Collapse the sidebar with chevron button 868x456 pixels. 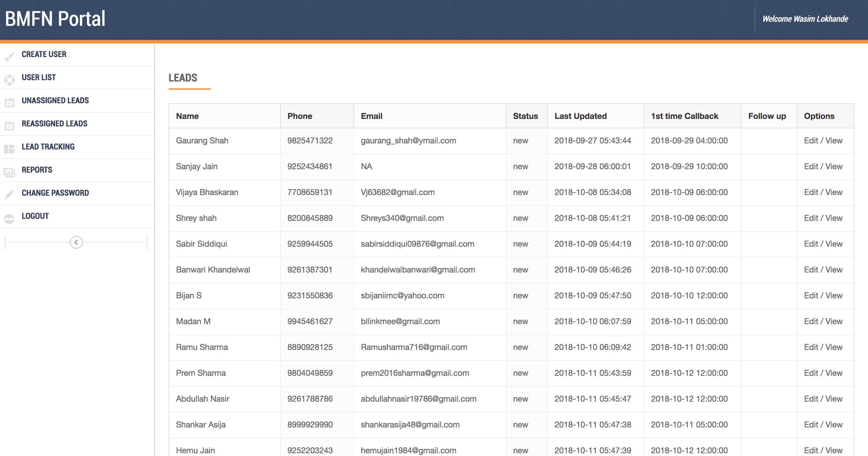click(76, 242)
